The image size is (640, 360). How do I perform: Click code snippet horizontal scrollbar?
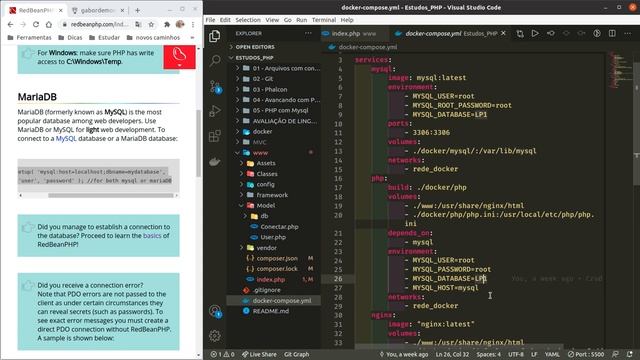[x=111, y=196]
